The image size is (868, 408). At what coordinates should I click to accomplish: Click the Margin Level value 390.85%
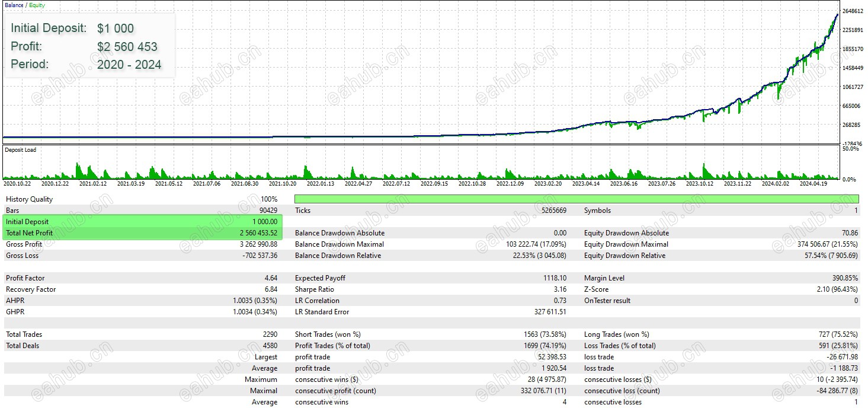click(x=845, y=278)
